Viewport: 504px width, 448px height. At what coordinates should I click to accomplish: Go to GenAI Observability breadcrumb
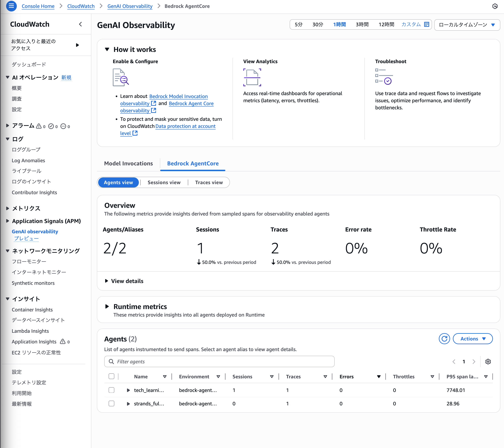point(130,6)
